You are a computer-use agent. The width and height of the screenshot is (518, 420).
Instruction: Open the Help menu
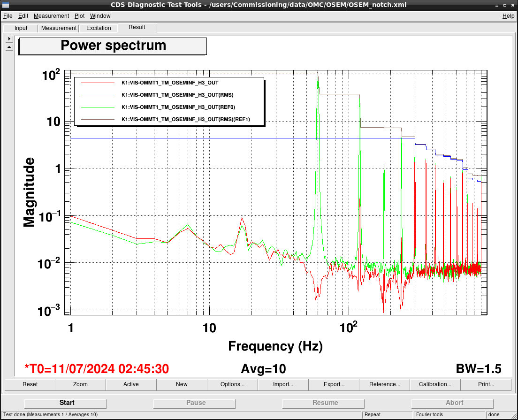pyautogui.click(x=508, y=16)
